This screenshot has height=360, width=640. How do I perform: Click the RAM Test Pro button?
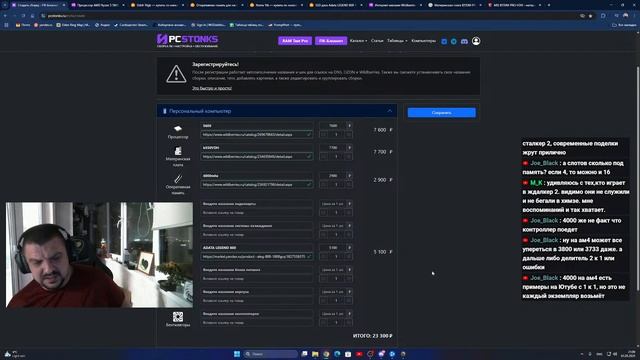(x=295, y=41)
